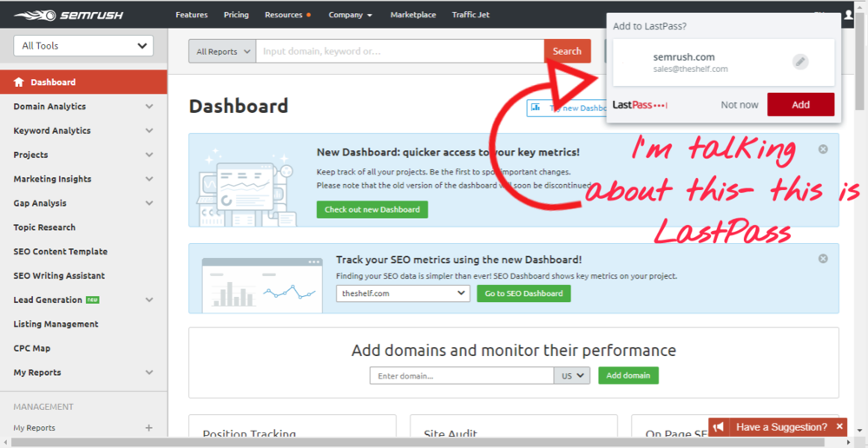868x448 pixels.
Task: Open SEO Content Template
Action: coord(61,252)
